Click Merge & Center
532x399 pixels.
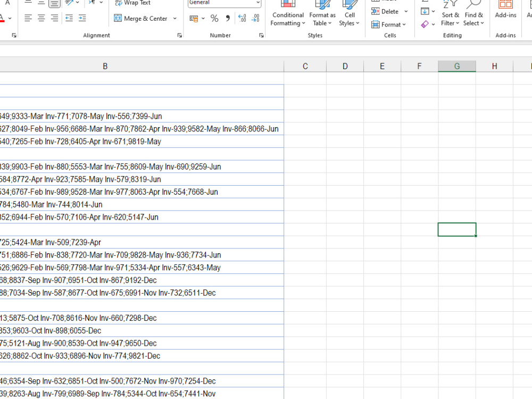(x=141, y=18)
